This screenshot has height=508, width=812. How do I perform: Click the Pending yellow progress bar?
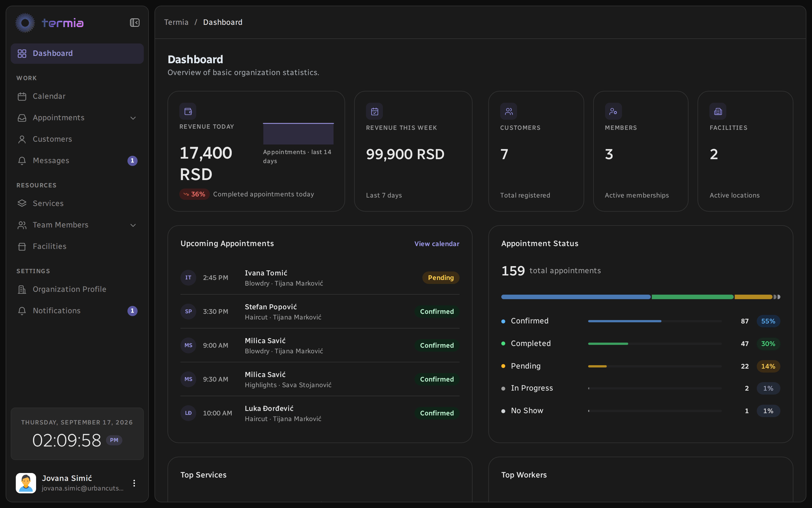click(655, 366)
